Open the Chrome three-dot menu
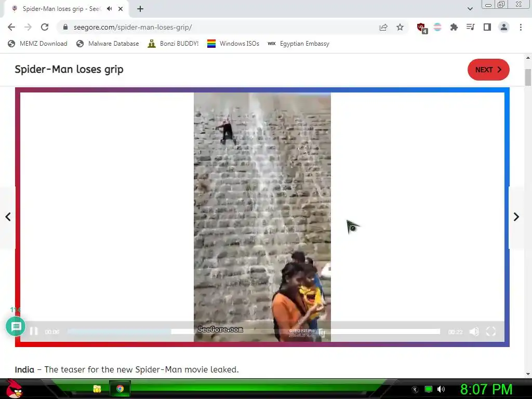This screenshot has height=399, width=532. (x=521, y=27)
